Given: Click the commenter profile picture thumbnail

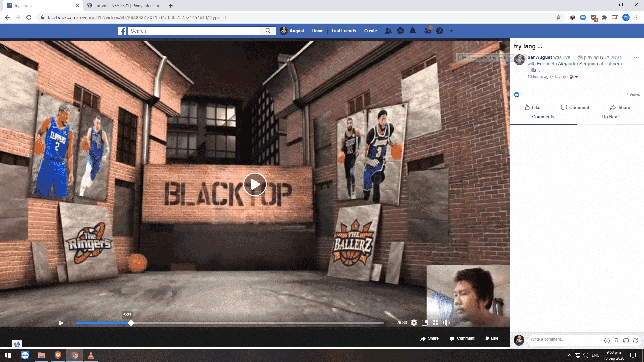Looking at the screenshot, I should coord(519,340).
